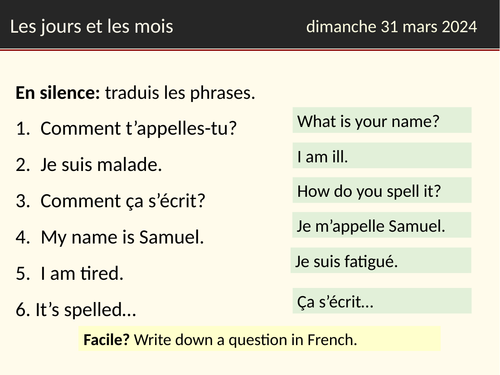The height and width of the screenshot is (375, 500).
Task: Click the yellow 'Facile?' extension box
Action: (x=260, y=339)
